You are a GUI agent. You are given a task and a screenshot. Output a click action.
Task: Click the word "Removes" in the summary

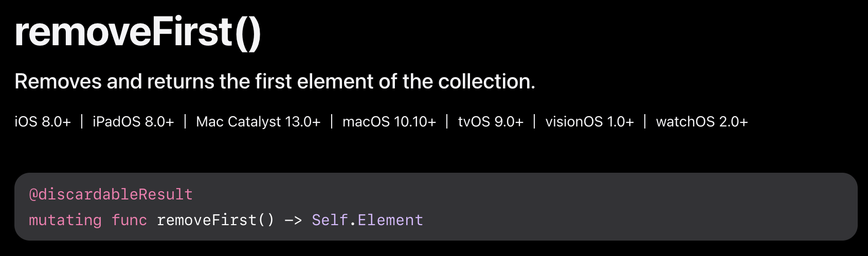(58, 81)
